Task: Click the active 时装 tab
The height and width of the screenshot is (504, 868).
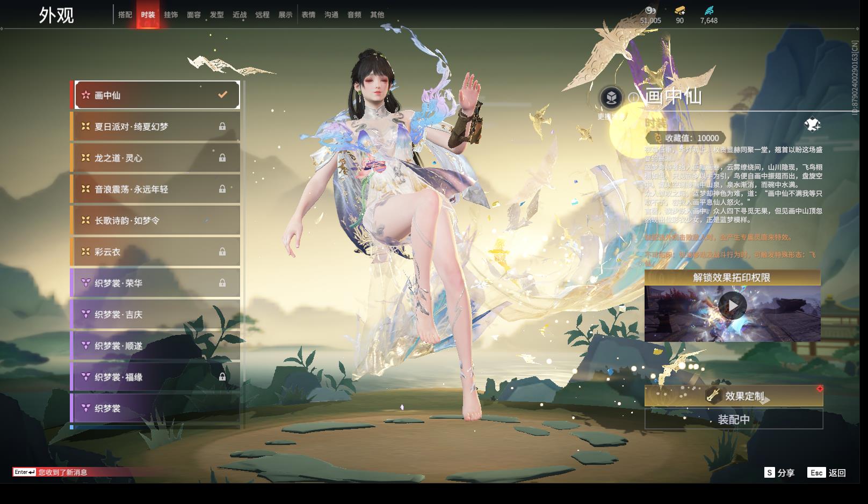Action: tap(148, 14)
